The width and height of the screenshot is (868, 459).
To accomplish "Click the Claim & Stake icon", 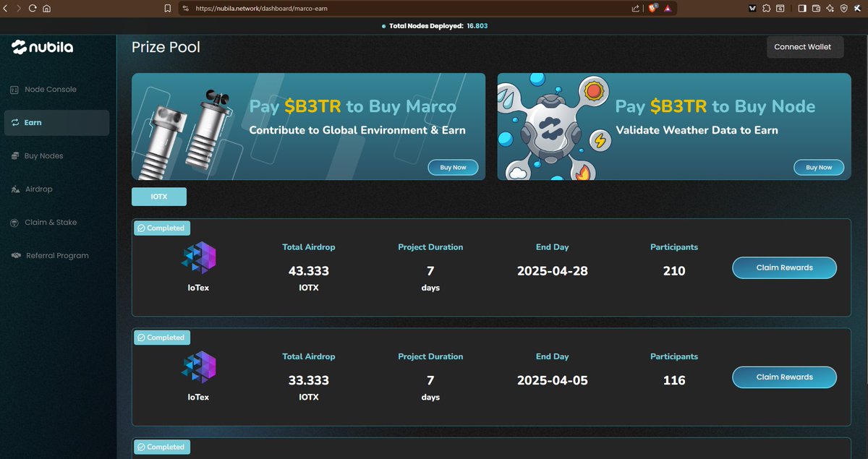I will click(14, 223).
